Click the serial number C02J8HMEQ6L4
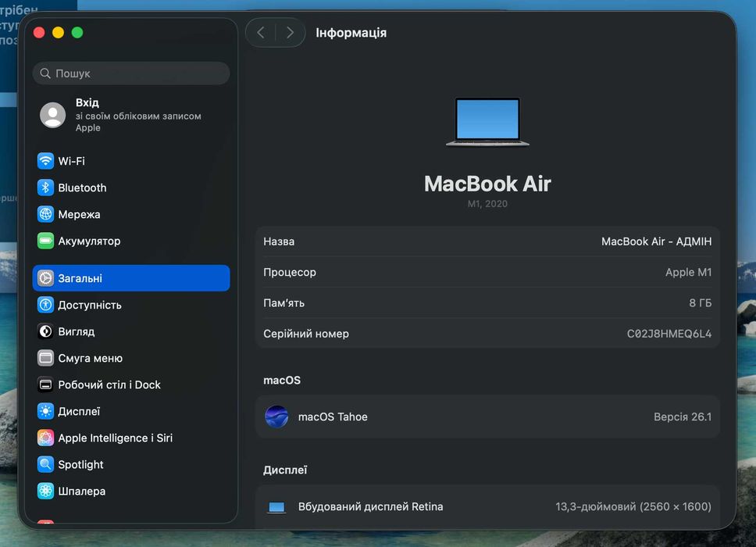The height and width of the screenshot is (547, 756). [669, 334]
